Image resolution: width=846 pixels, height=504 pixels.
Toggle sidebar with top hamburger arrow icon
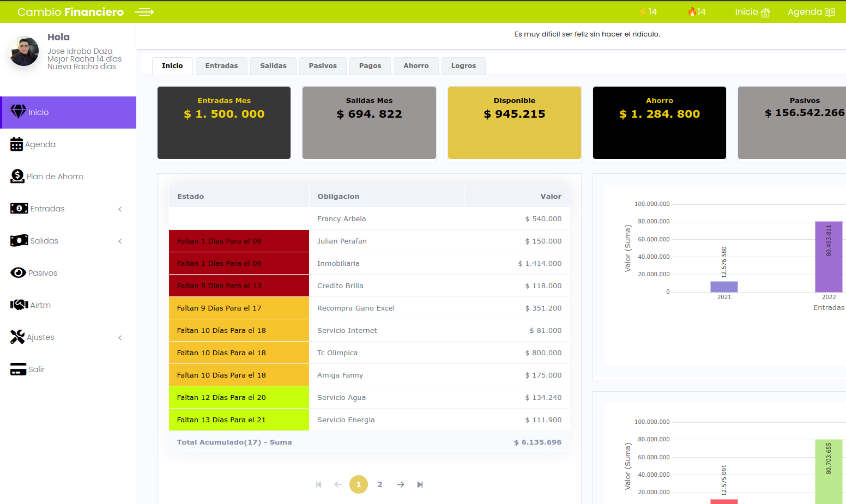pos(144,12)
